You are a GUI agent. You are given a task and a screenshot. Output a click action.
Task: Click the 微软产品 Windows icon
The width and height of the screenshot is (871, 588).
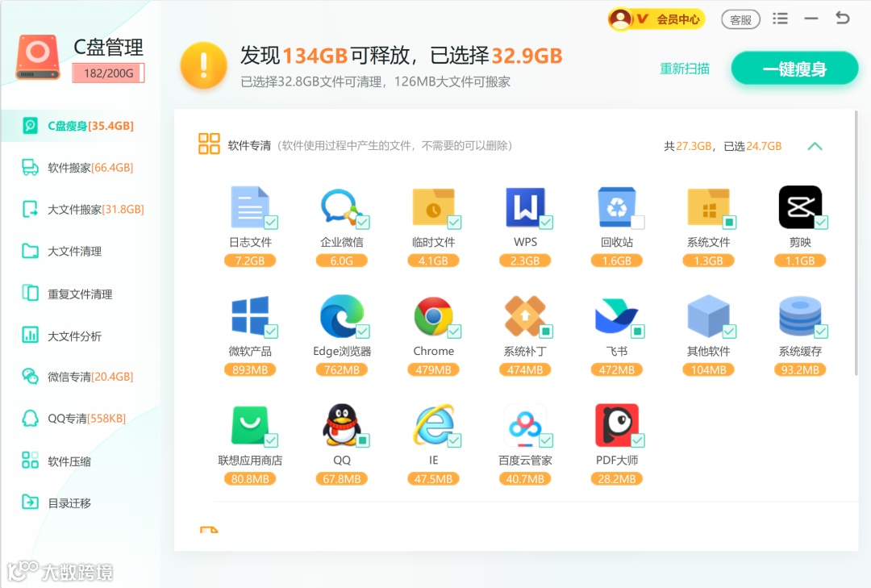pos(250,315)
